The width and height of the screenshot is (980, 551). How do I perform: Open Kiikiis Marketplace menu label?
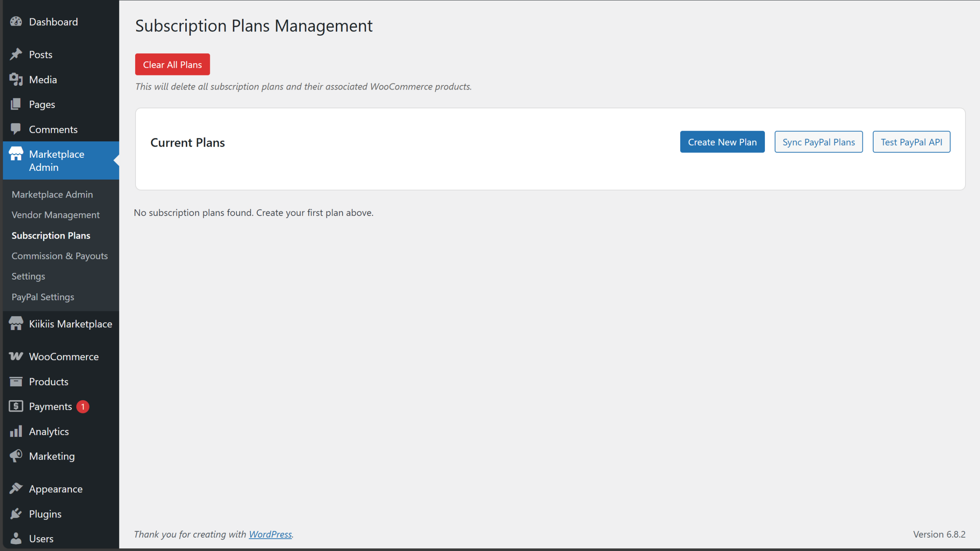tap(70, 324)
